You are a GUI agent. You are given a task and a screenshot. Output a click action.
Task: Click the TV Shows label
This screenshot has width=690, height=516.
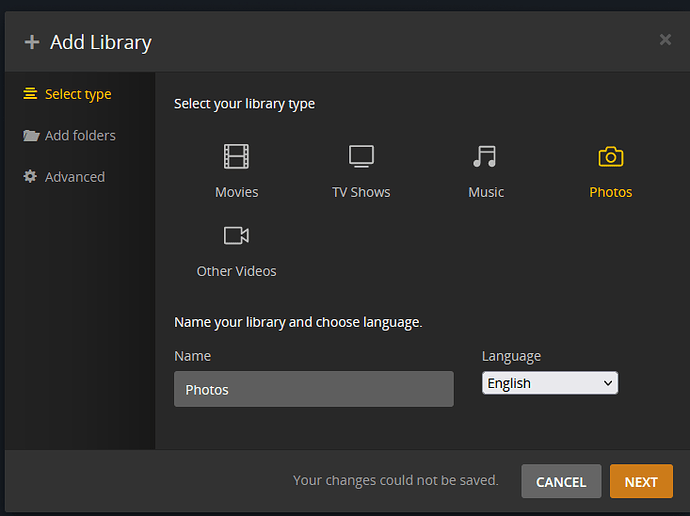pos(361,192)
